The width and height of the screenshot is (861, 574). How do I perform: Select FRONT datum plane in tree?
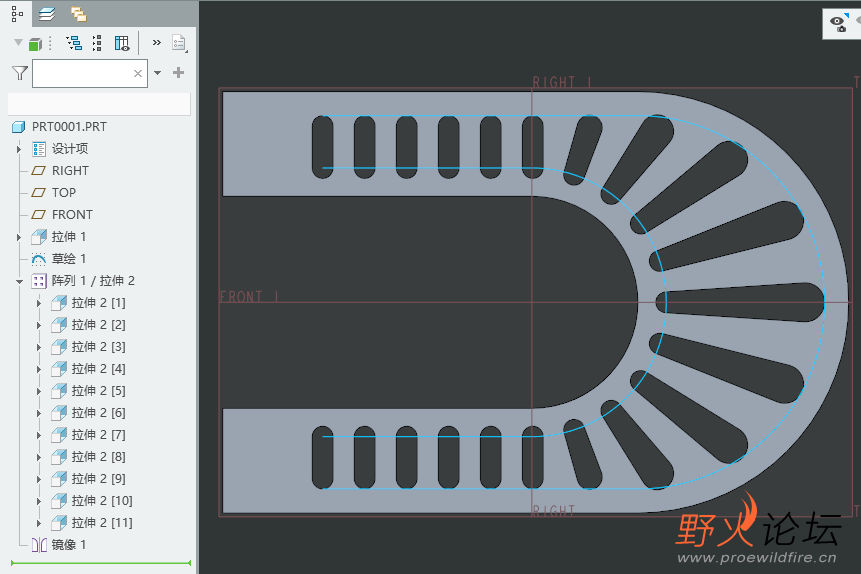pyautogui.click(x=72, y=215)
